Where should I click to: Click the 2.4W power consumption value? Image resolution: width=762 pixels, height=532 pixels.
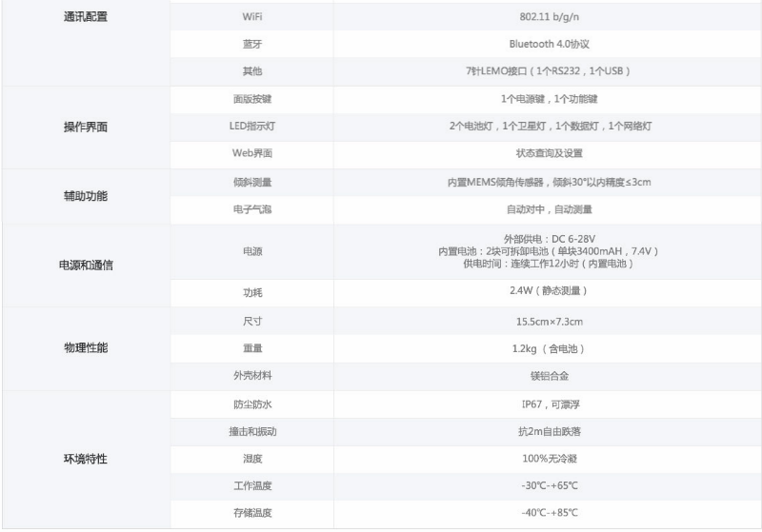(x=549, y=291)
